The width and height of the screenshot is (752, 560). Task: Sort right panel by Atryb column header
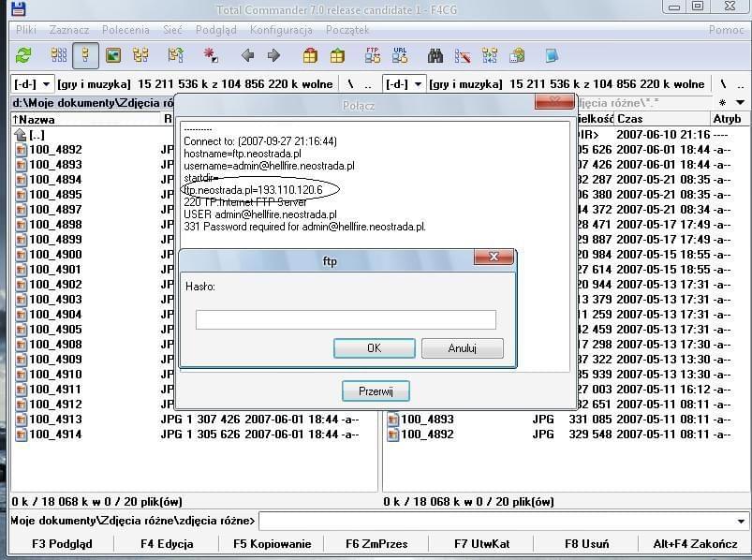click(728, 119)
